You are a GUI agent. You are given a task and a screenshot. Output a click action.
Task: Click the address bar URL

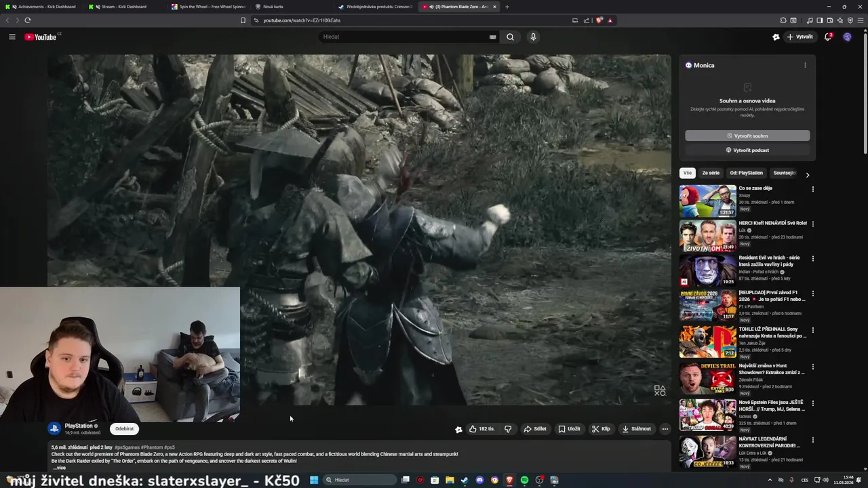[302, 20]
